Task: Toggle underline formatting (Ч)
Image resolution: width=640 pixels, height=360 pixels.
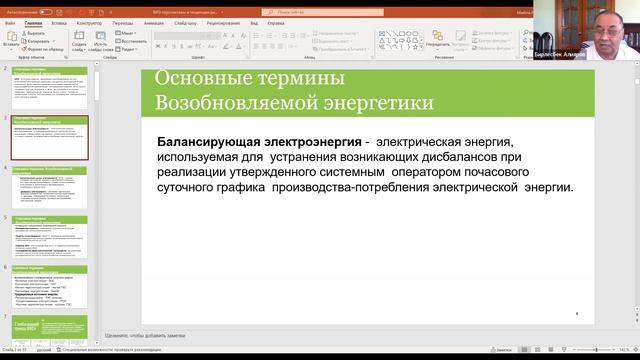Action: click(x=174, y=47)
